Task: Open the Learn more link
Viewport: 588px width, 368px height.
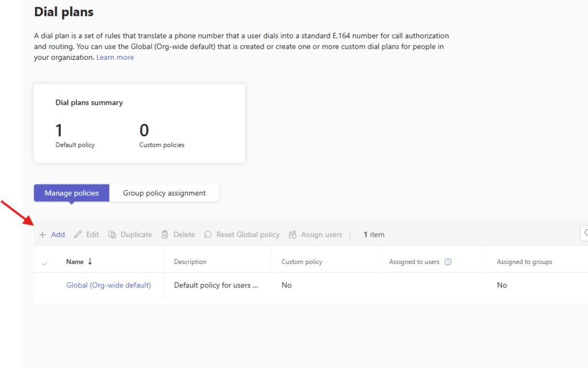Action: 115,57
